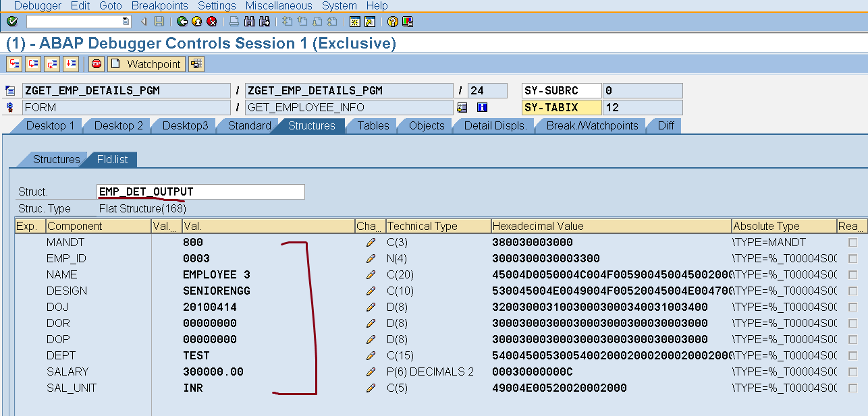868x416 pixels.
Task: Open the configure debugger layer icon beside Watchpoint
Action: tap(194, 63)
